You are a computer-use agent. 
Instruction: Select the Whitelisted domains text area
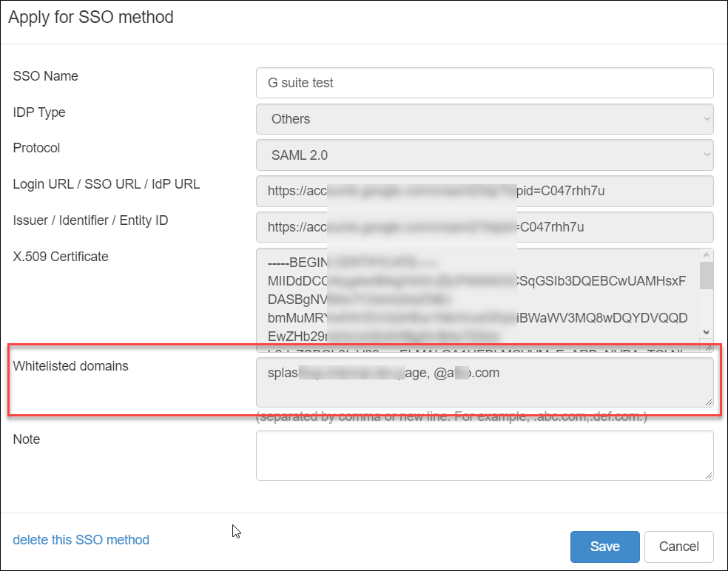(x=484, y=382)
